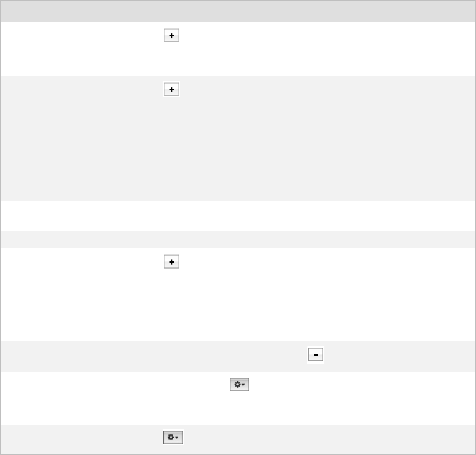The height and width of the screenshot is (455, 476).
Task: Click the minus button to collapse its row
Action: (x=316, y=354)
